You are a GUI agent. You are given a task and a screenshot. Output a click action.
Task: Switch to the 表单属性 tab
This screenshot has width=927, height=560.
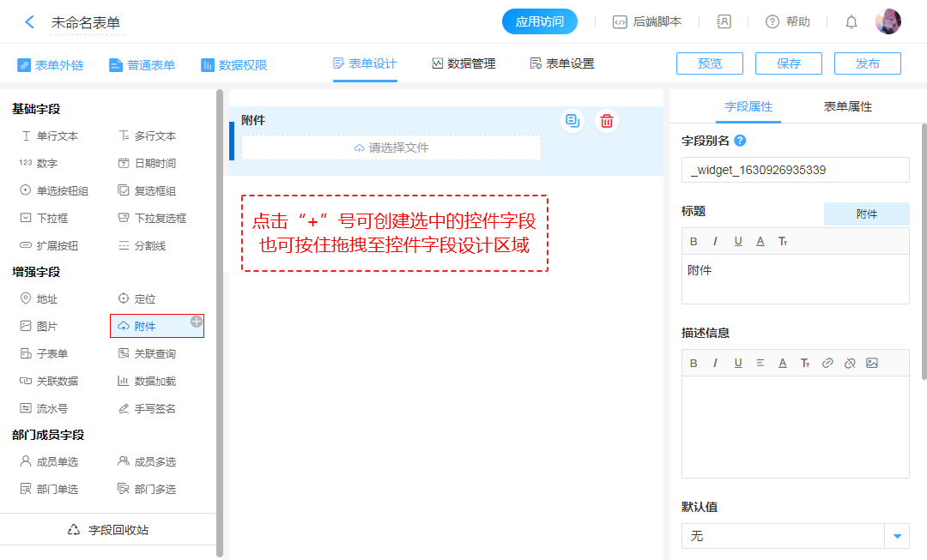(847, 106)
